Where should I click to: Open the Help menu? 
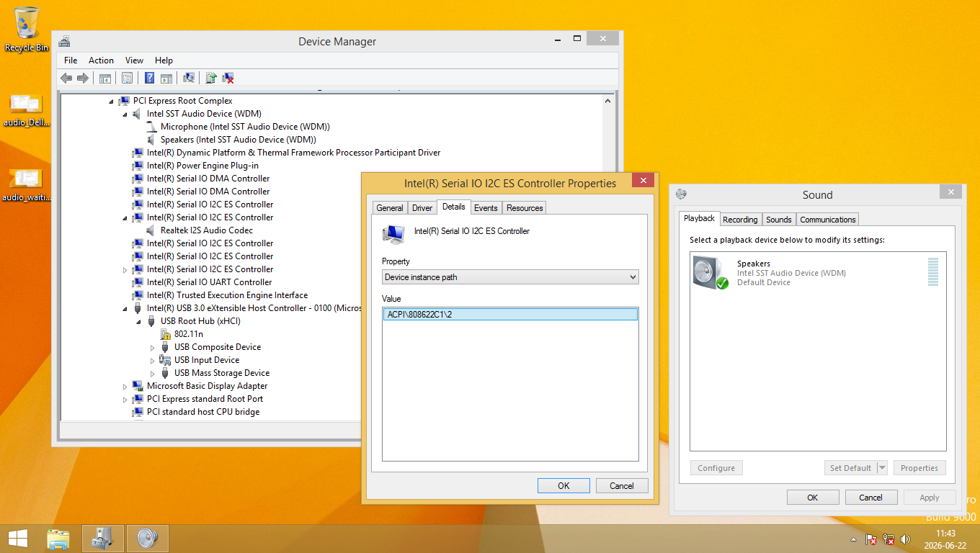coord(164,60)
